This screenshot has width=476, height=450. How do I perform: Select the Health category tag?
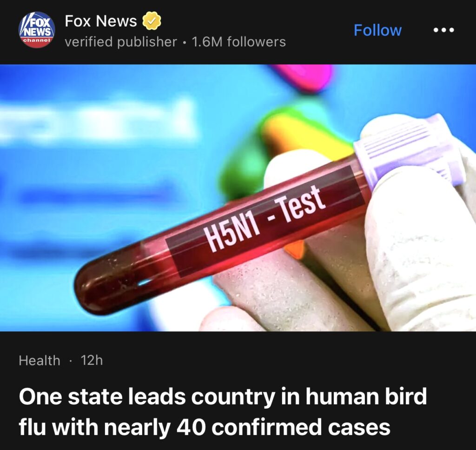point(40,360)
